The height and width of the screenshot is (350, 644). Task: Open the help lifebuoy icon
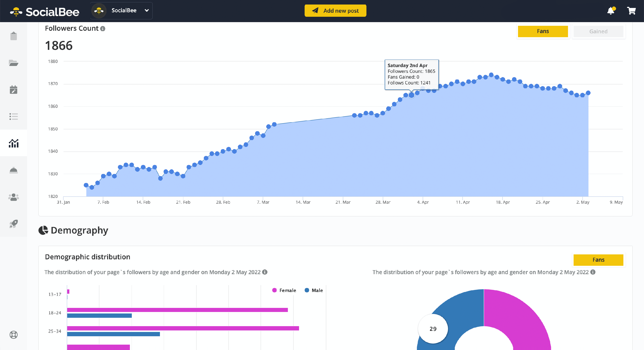point(14,335)
